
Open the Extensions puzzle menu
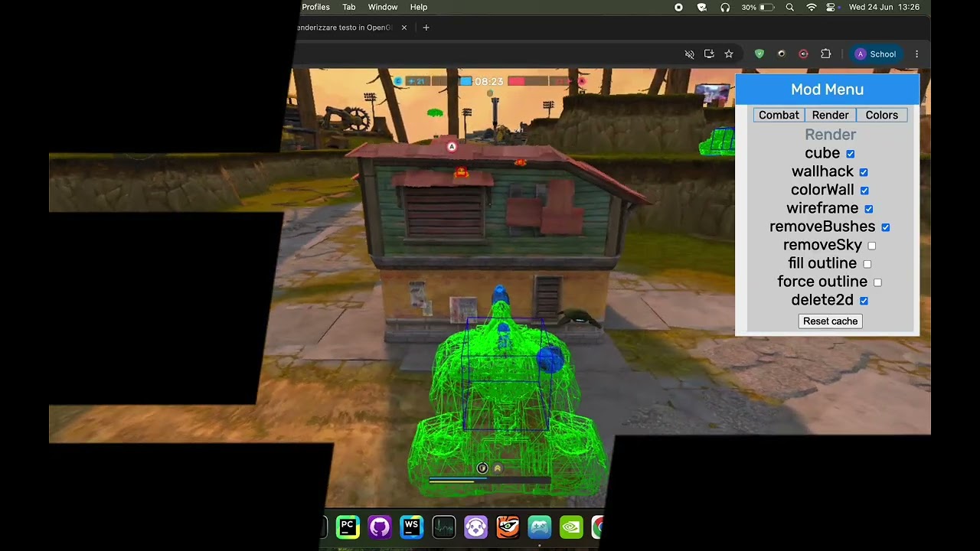point(825,54)
